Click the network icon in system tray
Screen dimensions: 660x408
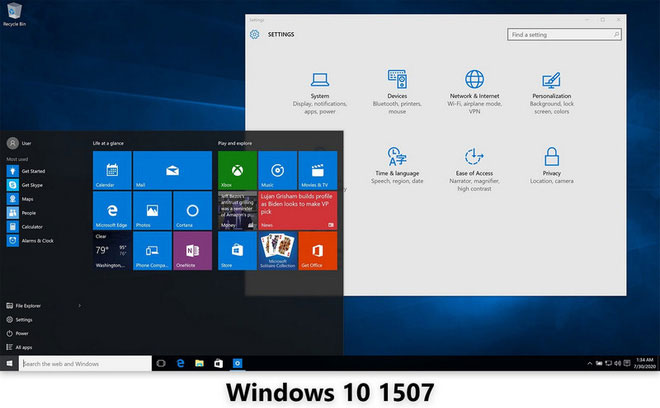click(608, 363)
